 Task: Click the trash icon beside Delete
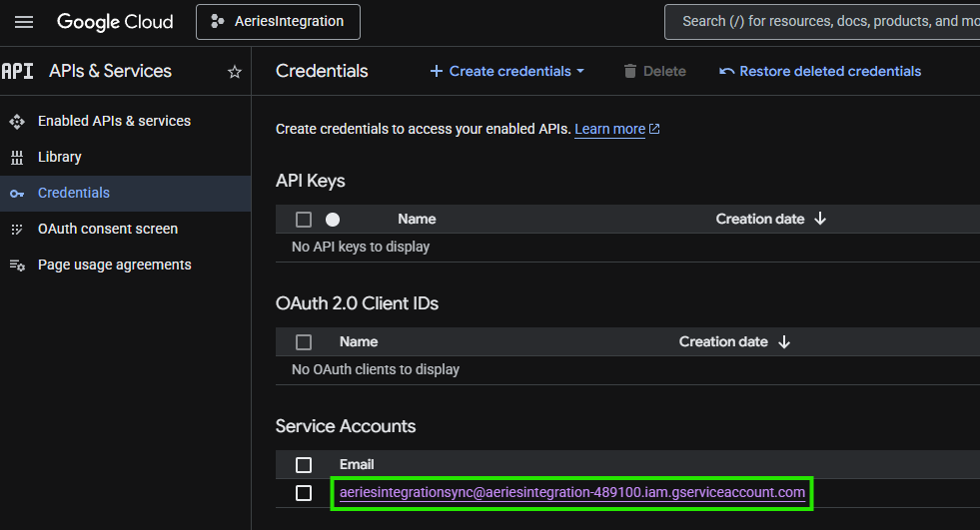point(630,71)
